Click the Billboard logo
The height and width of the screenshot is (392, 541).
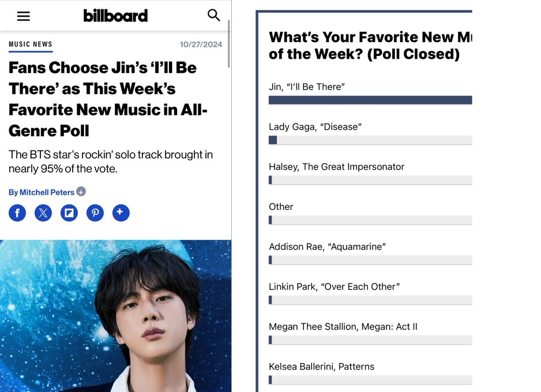115,16
